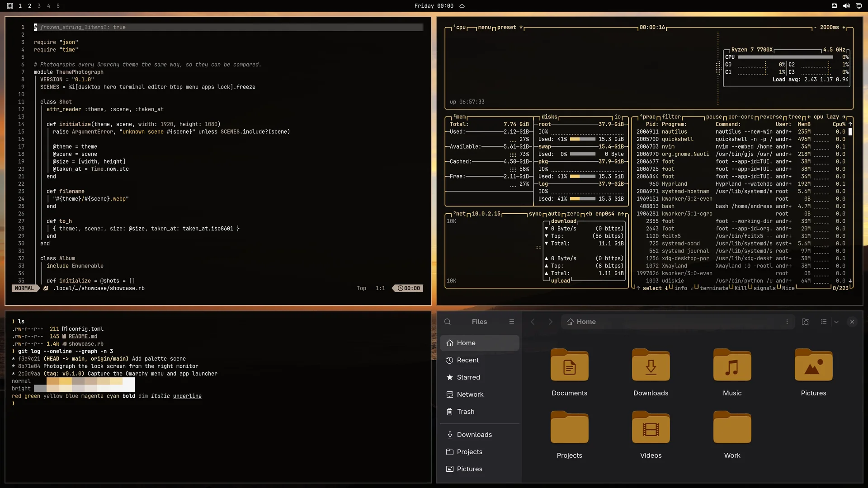Click the README.md link in terminal
868x488 pixels.
coord(83,337)
